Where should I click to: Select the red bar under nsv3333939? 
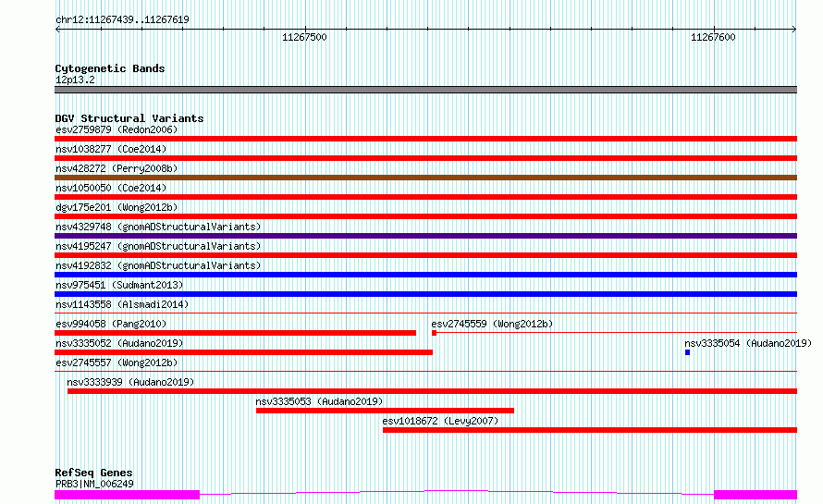[433, 391]
